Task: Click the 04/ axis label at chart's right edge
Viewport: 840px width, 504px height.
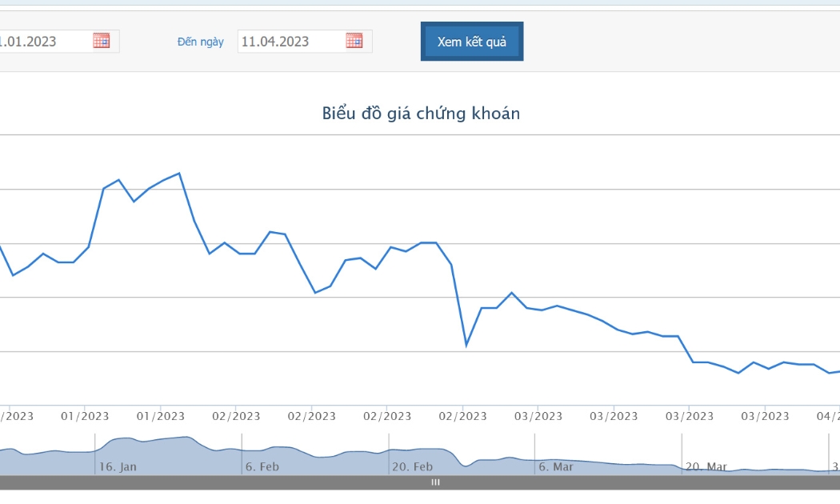Action: [x=828, y=416]
